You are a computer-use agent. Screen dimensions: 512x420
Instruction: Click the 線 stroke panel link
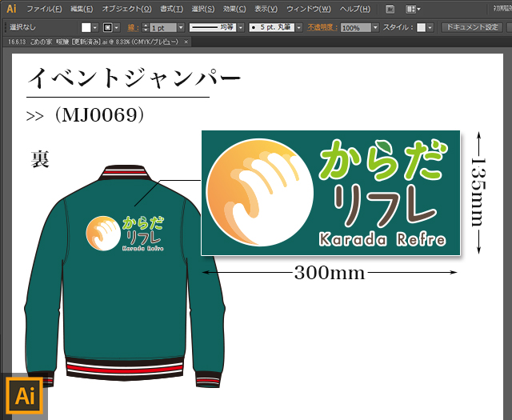click(134, 28)
